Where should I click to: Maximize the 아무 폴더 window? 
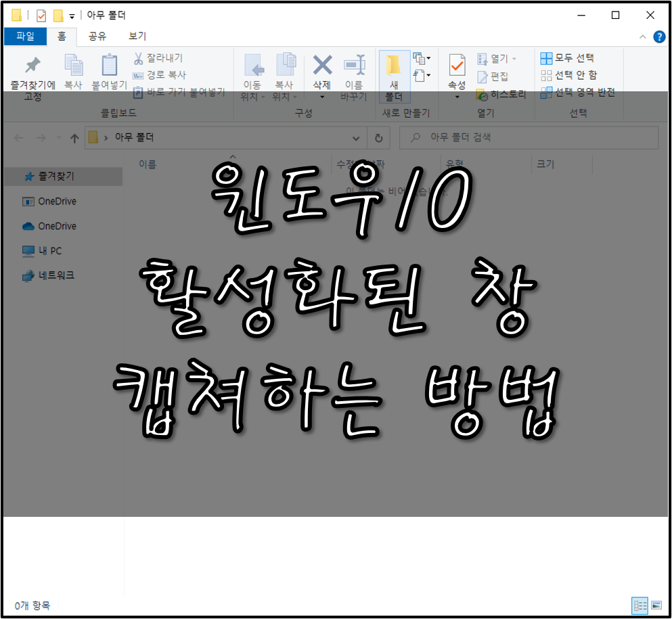615,16
